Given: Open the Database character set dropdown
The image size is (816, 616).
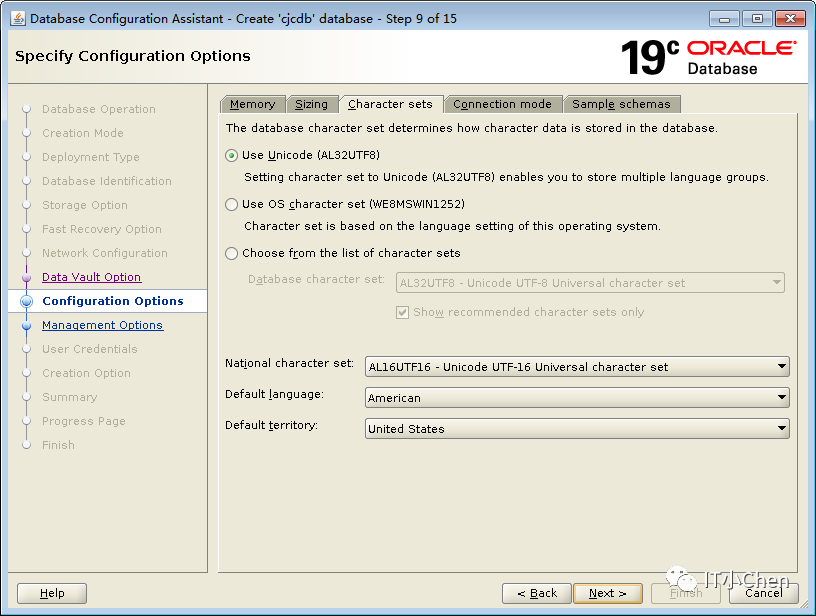Looking at the screenshot, I should click(x=590, y=283).
